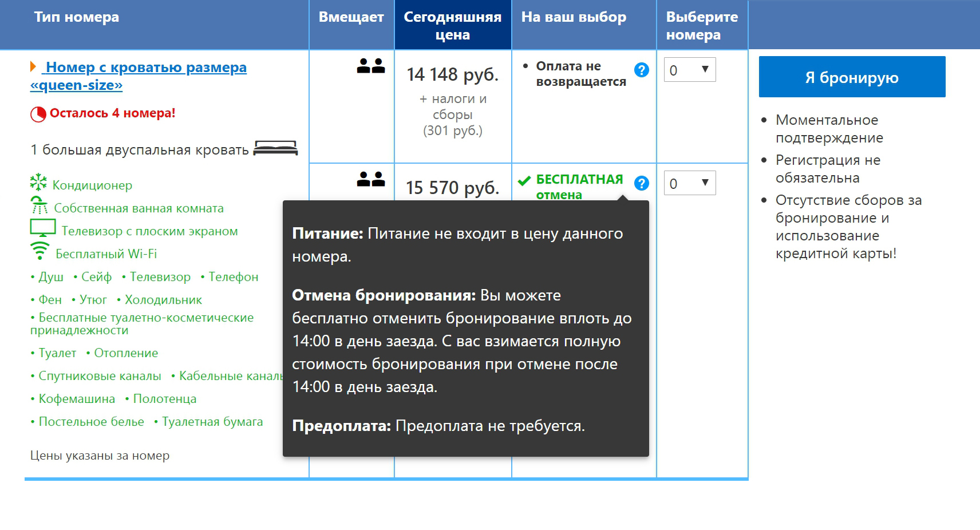Click the 'Кофемашина' amenity
This screenshot has height=530, width=980.
[x=77, y=399]
